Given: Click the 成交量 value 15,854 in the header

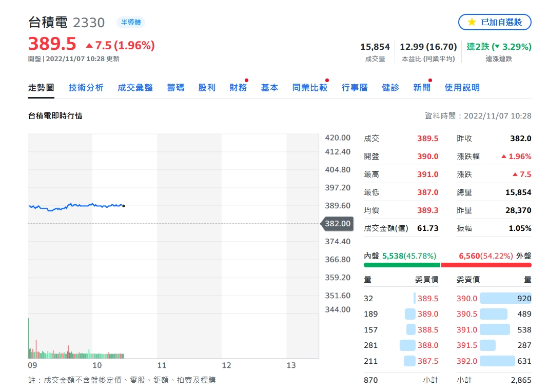Looking at the screenshot, I should (375, 47).
